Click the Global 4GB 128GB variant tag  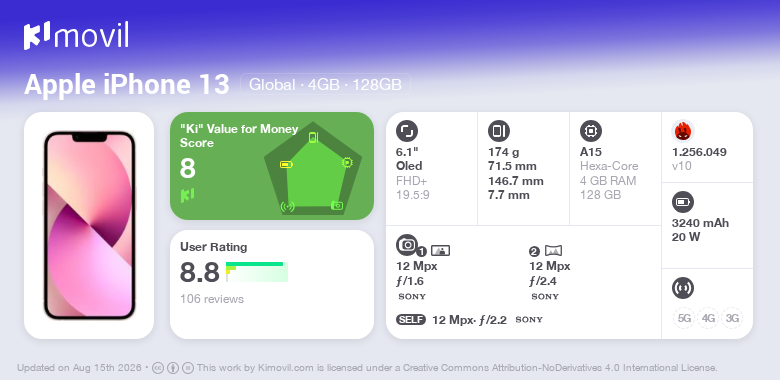click(325, 85)
